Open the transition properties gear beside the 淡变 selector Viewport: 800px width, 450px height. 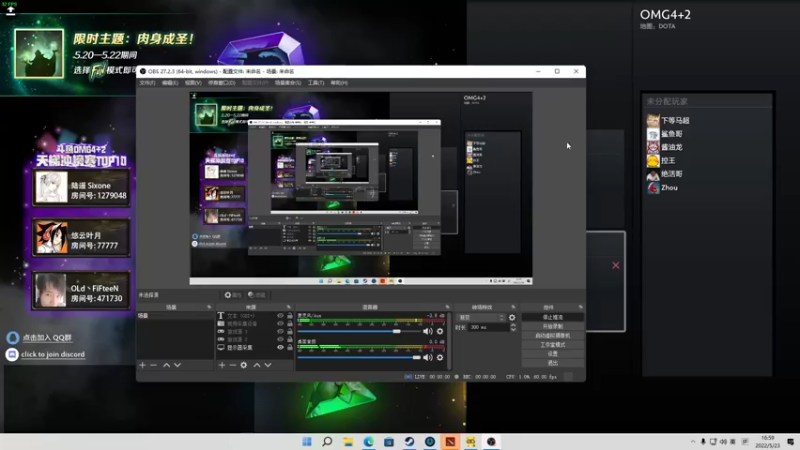coord(512,317)
